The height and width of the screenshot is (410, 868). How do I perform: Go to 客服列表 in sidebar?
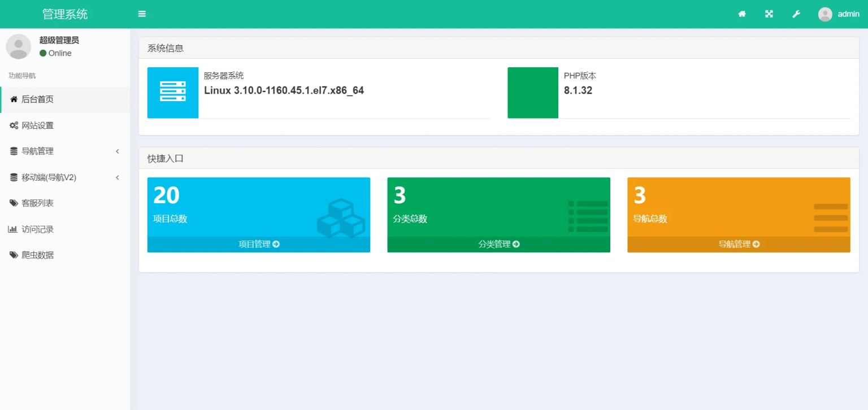coord(37,203)
